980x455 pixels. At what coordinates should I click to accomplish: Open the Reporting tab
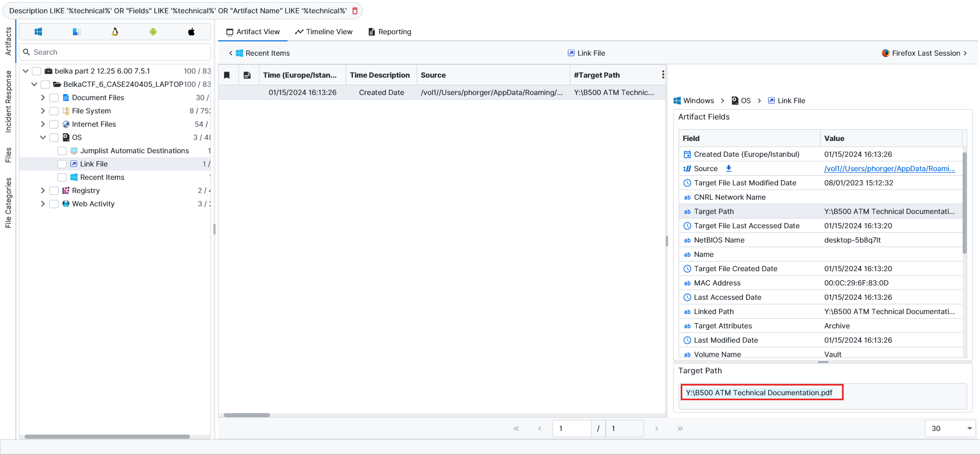pos(390,32)
